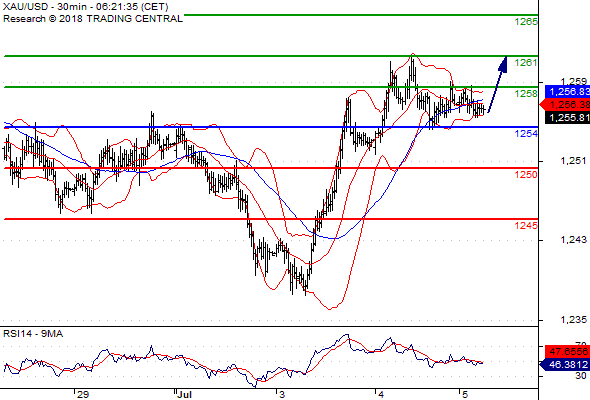Click the red 1250 support label
This screenshot has width=590, height=400.
[526, 175]
